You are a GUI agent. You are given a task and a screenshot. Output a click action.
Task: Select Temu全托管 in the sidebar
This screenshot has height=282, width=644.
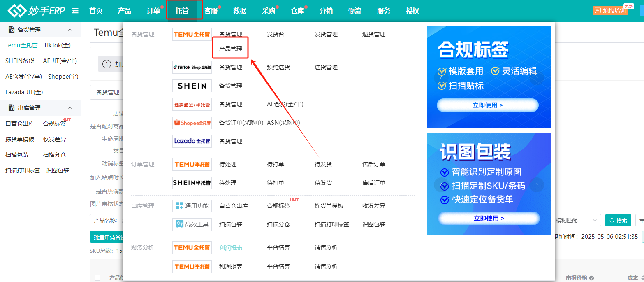tap(21, 45)
